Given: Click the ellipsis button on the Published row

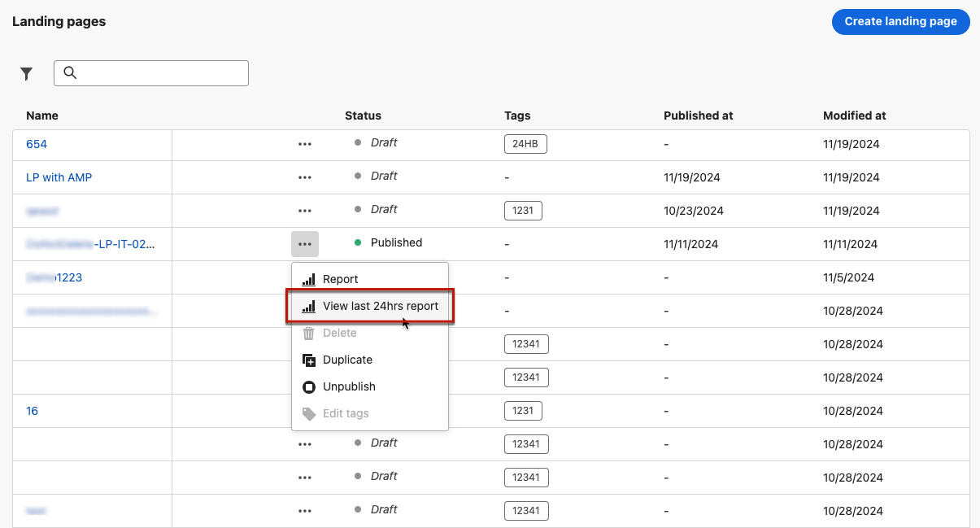Looking at the screenshot, I should pyautogui.click(x=305, y=243).
